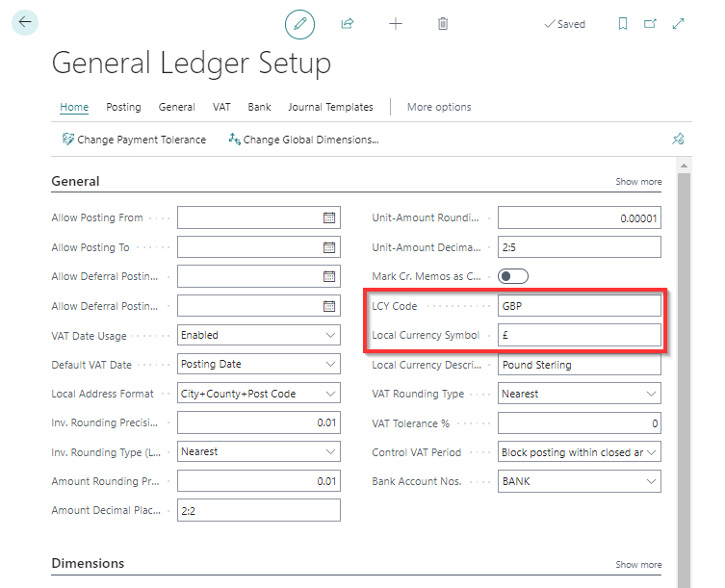725x588 pixels.
Task: Click the pencil edit icon
Action: pyautogui.click(x=300, y=24)
